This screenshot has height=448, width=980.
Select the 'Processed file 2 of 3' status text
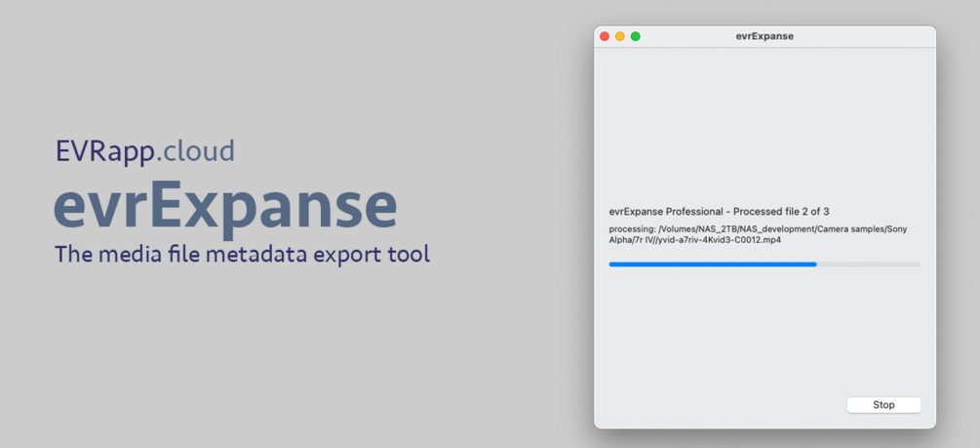[781, 212]
